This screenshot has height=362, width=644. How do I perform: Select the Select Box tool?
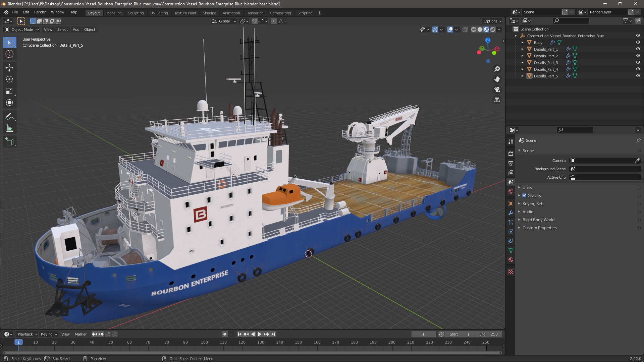(9, 43)
